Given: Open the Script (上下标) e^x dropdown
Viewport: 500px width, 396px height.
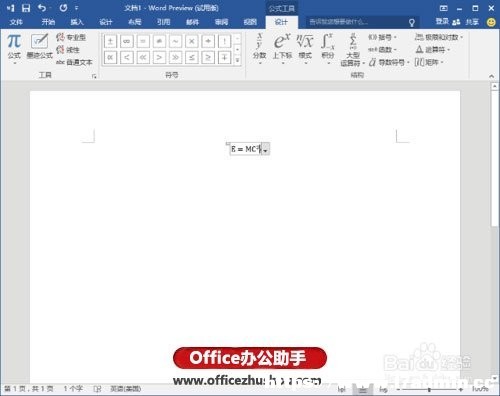Looking at the screenshot, I should coord(282,48).
